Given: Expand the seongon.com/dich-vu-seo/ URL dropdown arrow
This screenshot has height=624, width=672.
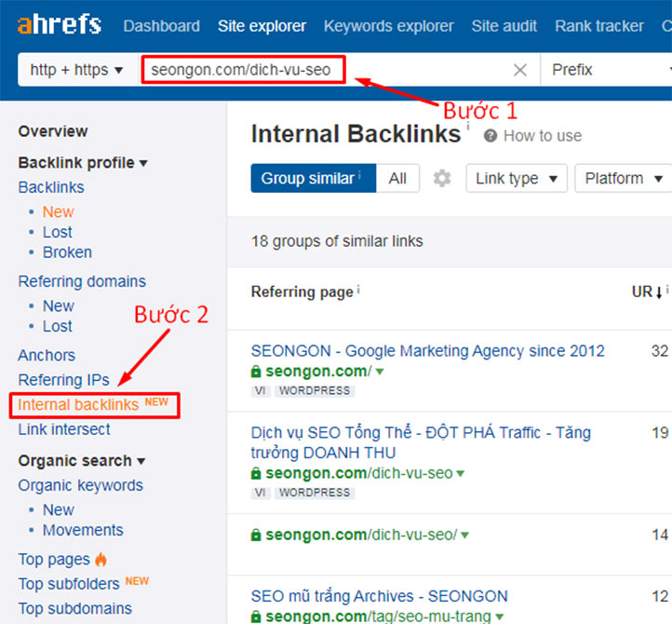Looking at the screenshot, I should [465, 536].
